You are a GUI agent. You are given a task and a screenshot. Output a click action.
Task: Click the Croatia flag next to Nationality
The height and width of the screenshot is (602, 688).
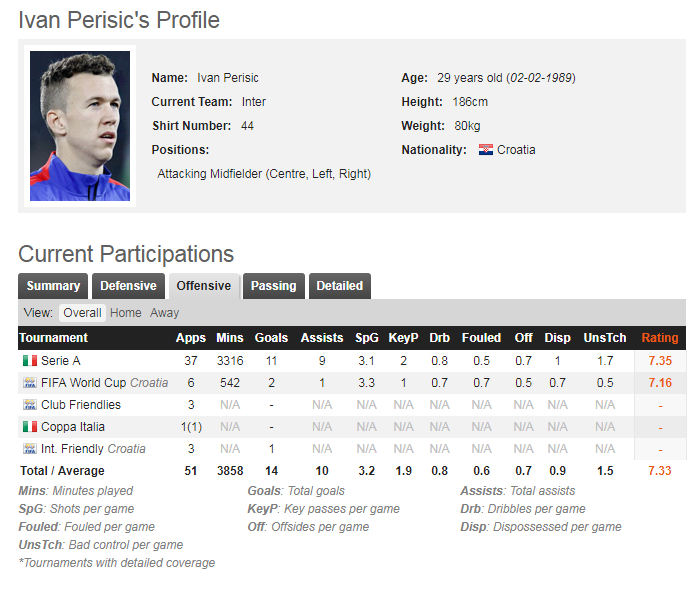pyautogui.click(x=486, y=150)
